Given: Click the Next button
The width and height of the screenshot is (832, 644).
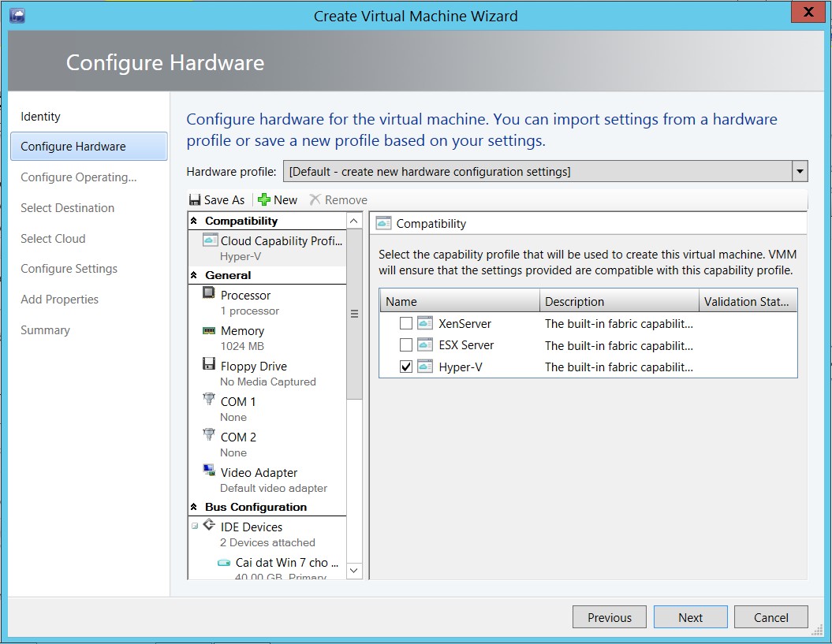Looking at the screenshot, I should coord(690,617).
